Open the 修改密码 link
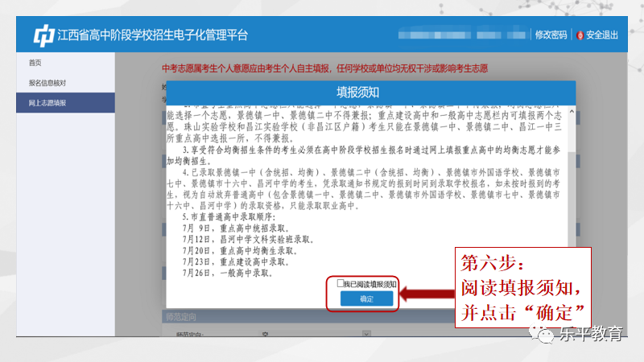Viewport: 644px width, 362px height. coord(551,35)
